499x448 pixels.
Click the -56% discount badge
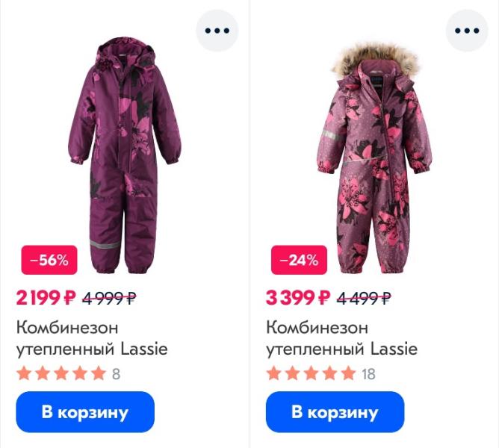click(49, 260)
